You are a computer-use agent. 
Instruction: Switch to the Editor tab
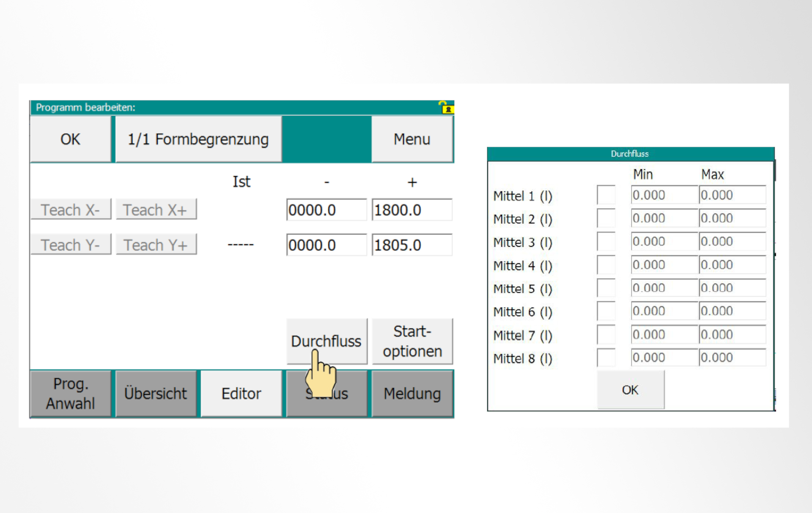click(x=241, y=394)
